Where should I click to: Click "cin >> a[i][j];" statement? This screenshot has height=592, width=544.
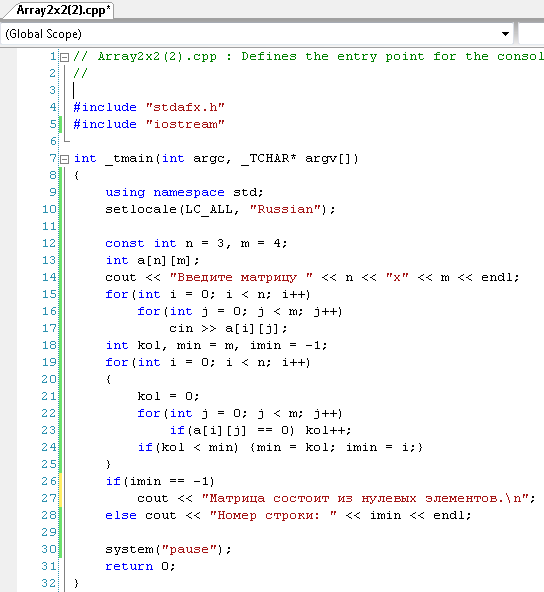(228, 328)
